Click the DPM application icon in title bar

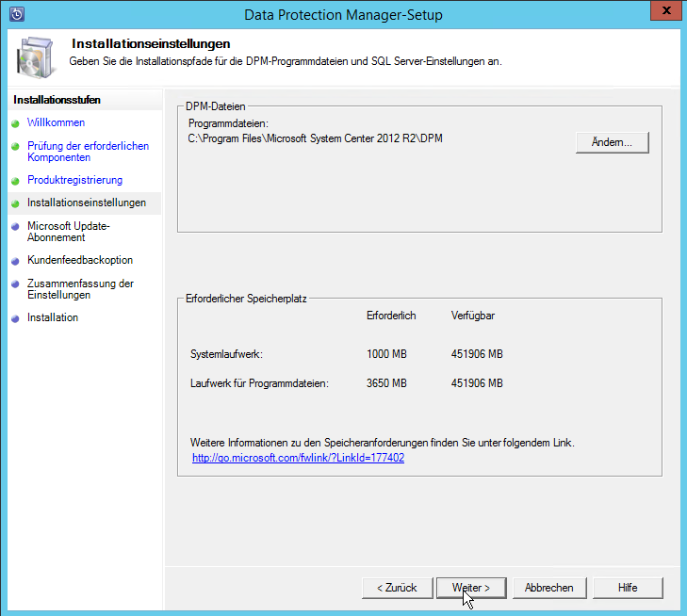coord(16,14)
